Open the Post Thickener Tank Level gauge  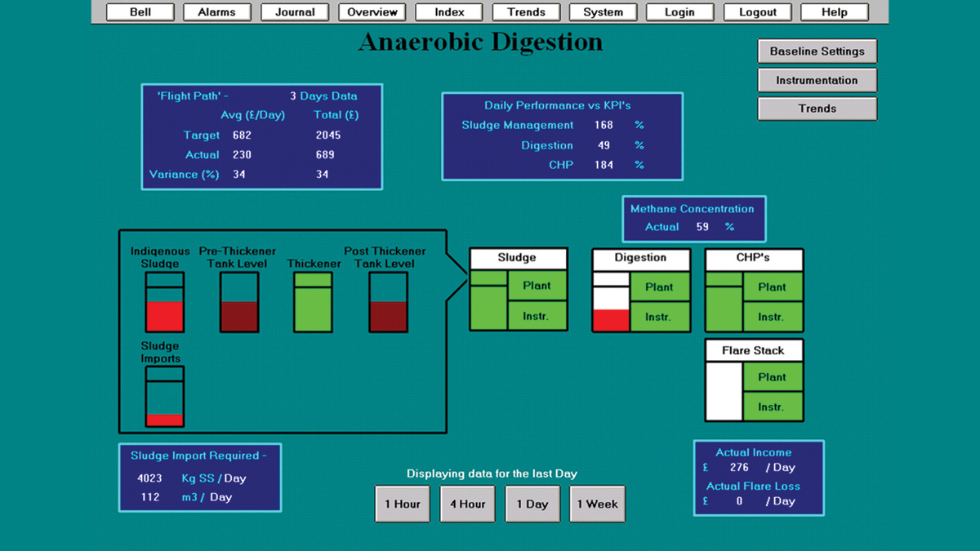(x=388, y=302)
